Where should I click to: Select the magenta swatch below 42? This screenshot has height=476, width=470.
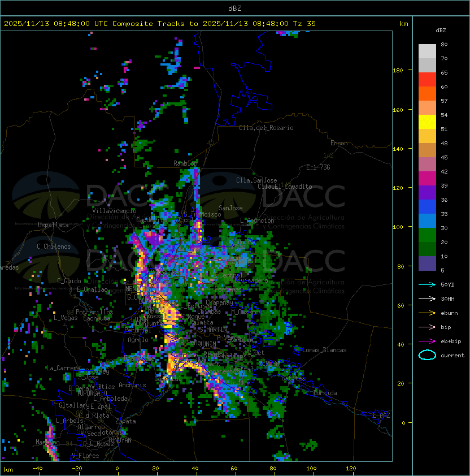tap(427, 179)
